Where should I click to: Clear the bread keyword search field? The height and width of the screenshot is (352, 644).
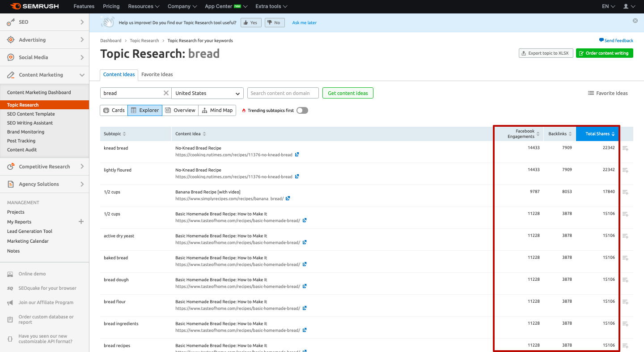(166, 93)
